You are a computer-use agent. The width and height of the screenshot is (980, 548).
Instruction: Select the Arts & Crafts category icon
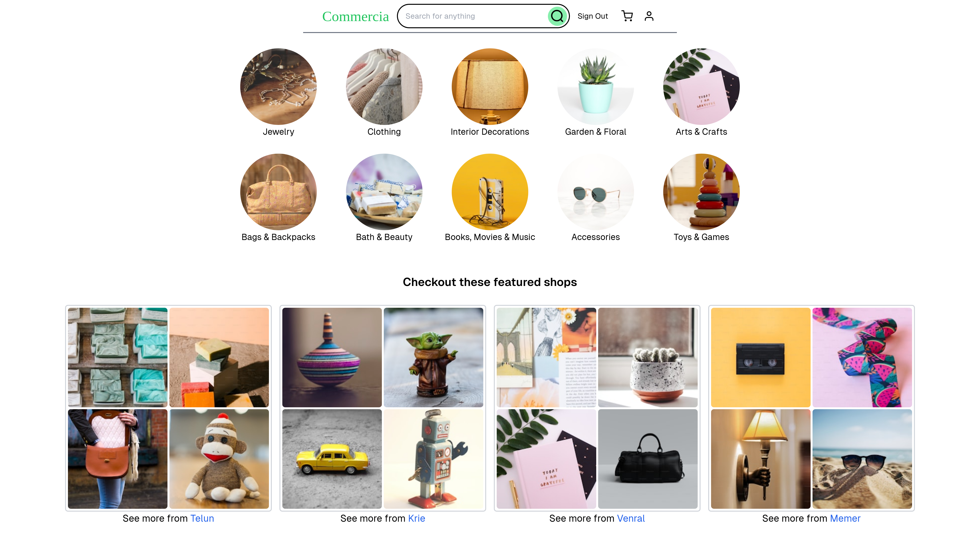click(x=701, y=86)
